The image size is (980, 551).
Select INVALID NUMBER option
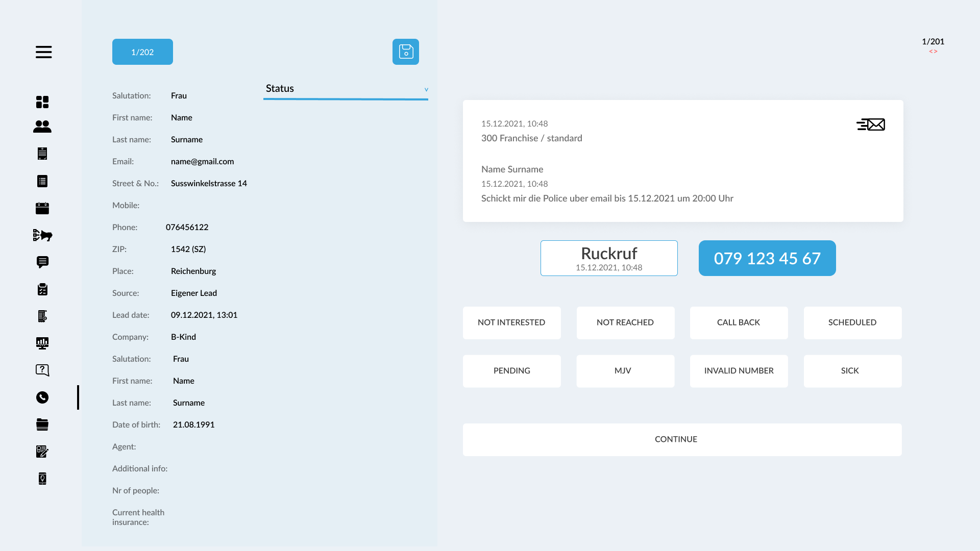[x=739, y=371]
